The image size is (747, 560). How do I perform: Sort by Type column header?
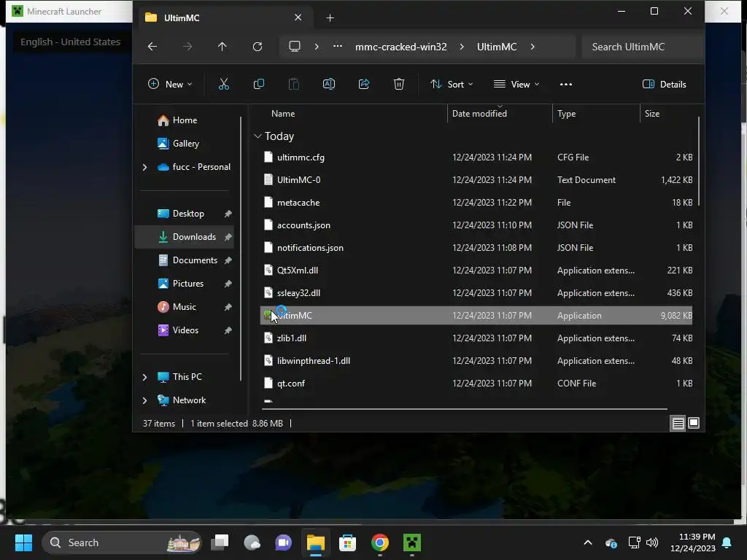(x=566, y=114)
